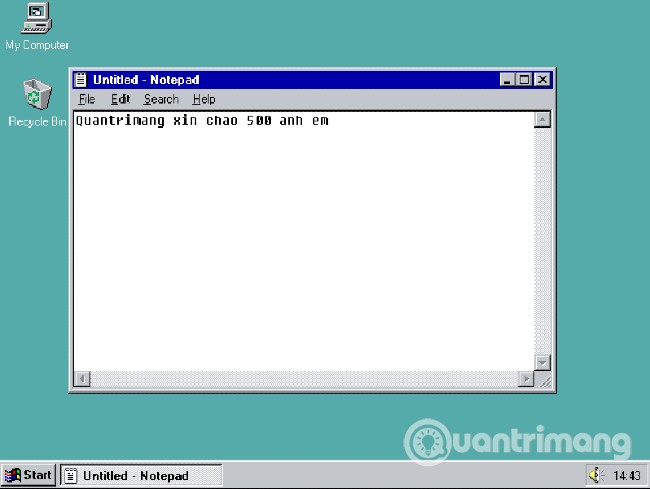This screenshot has width=650, height=489.
Task: Minimize the Notepad window
Action: pos(507,79)
